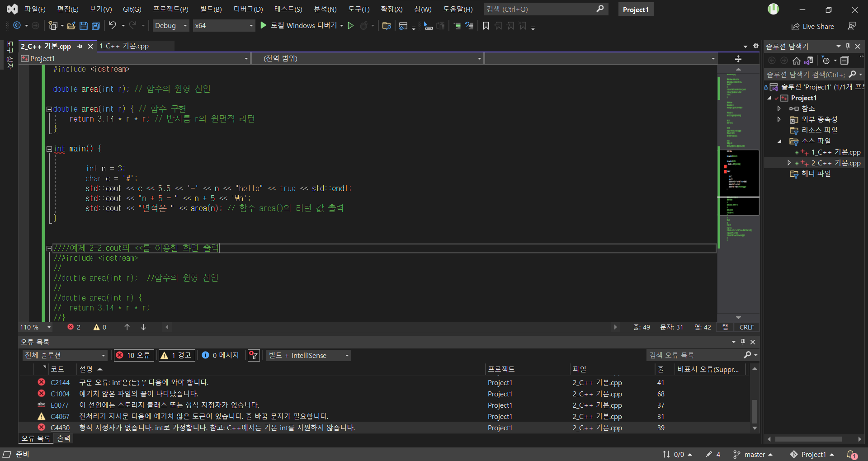
Task: Click the new item toolbar icon
Action: tap(53, 26)
